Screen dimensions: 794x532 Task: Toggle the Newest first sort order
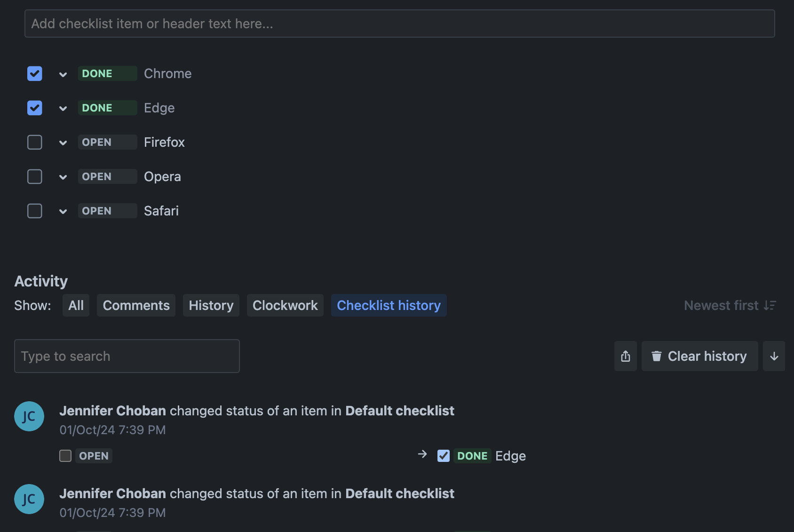point(730,305)
